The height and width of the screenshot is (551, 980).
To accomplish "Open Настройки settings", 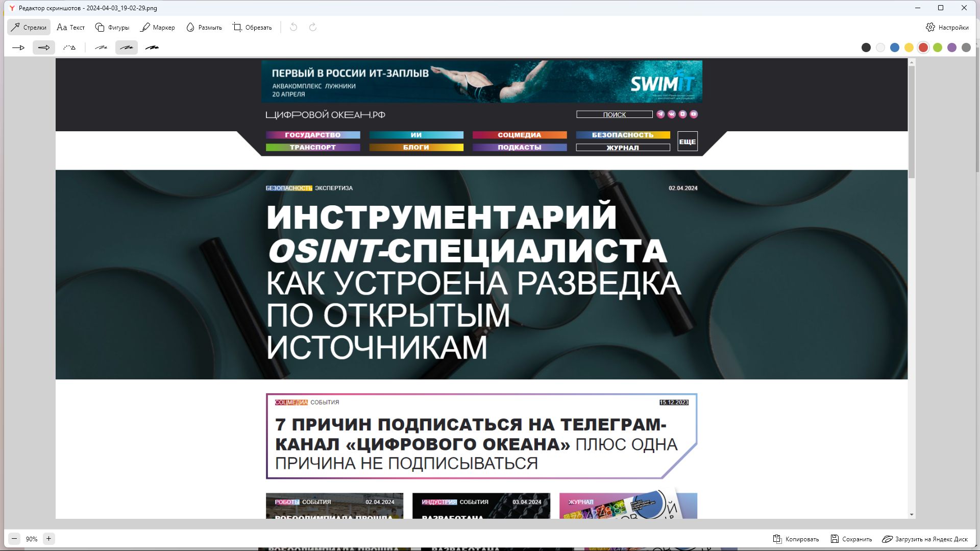I will coord(947,28).
